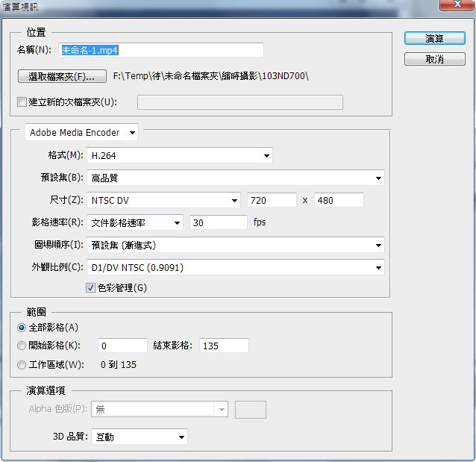The height and width of the screenshot is (462, 476).
Task: Open the 預設集 高品質 preset dropdown
Action: click(236, 178)
